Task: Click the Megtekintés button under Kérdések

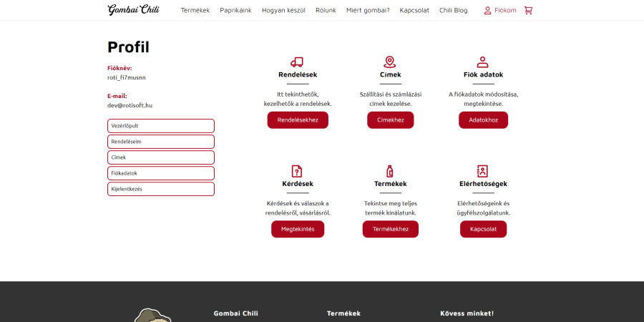Action: (x=298, y=229)
